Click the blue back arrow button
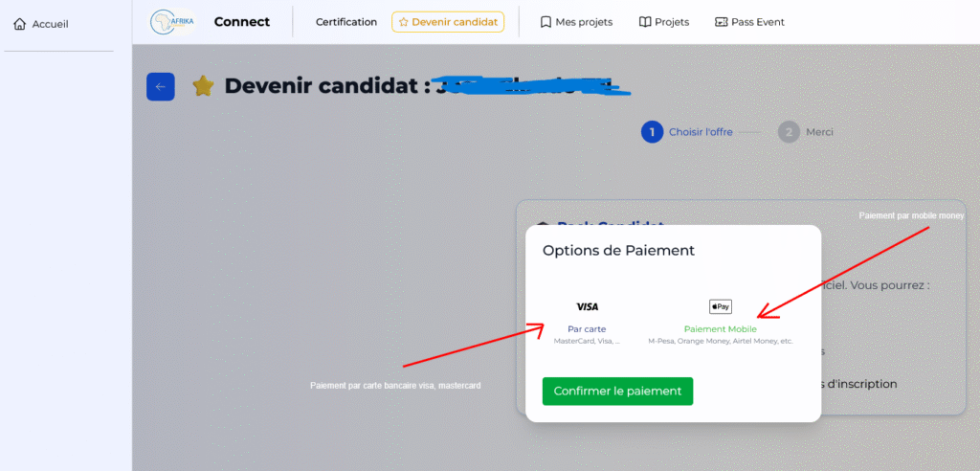980x471 pixels. pyautogui.click(x=161, y=87)
